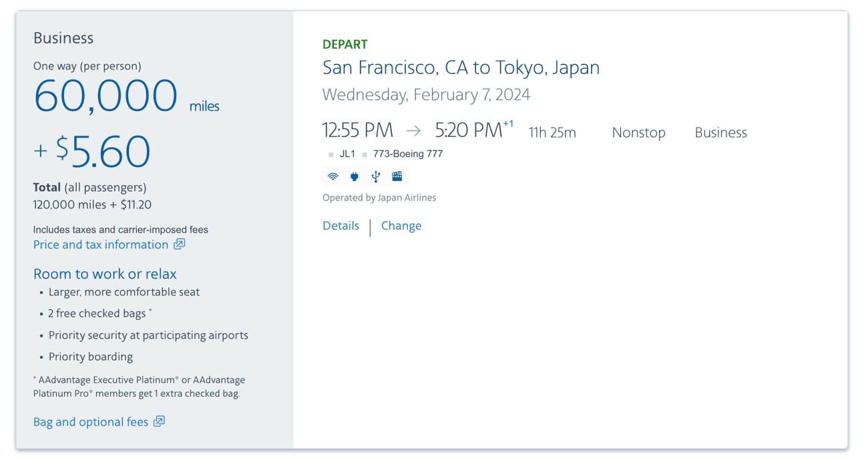Click the USB port amenity icon

click(375, 176)
